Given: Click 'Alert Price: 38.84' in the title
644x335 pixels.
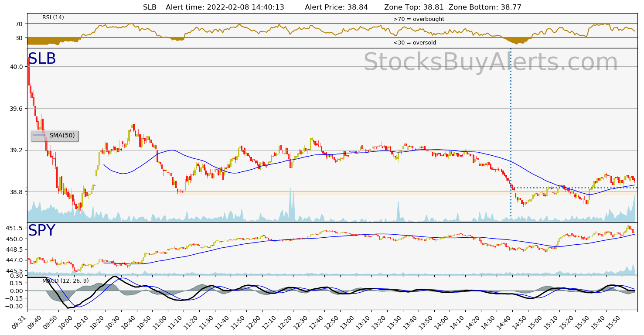Looking at the screenshot, I should (336, 7).
